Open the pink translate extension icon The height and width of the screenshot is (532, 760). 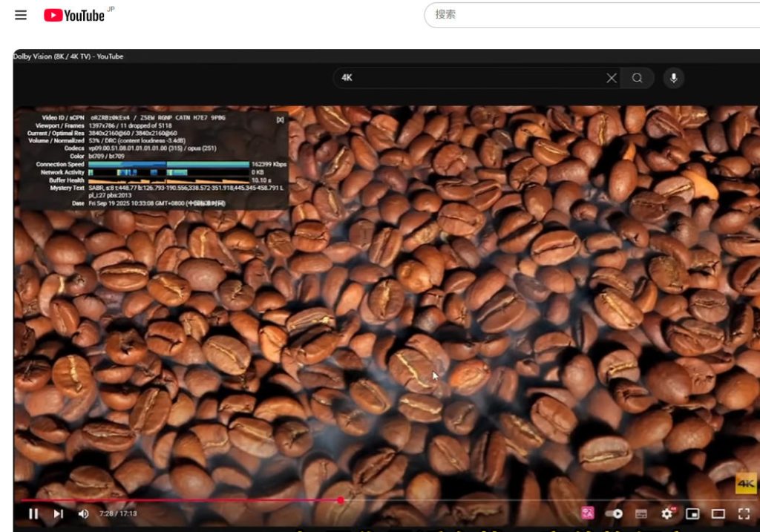tap(588, 513)
